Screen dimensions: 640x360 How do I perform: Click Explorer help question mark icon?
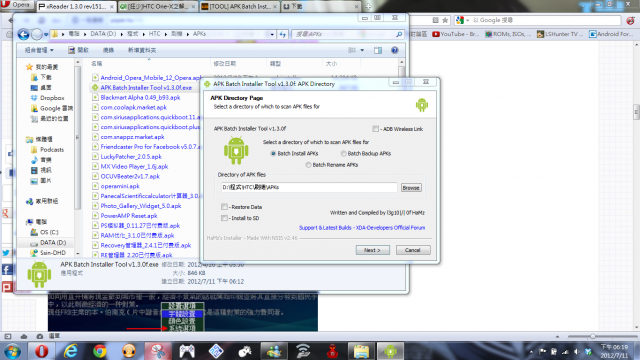tap(394, 50)
